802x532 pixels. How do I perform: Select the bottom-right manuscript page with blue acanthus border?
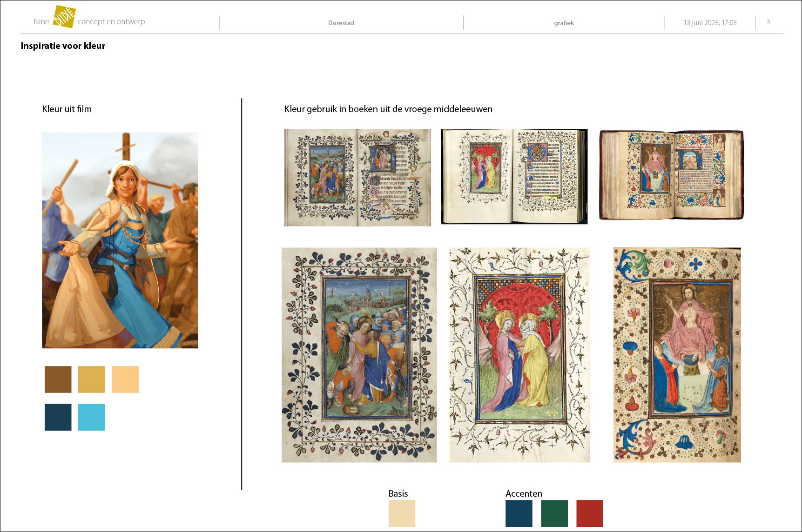tap(677, 355)
